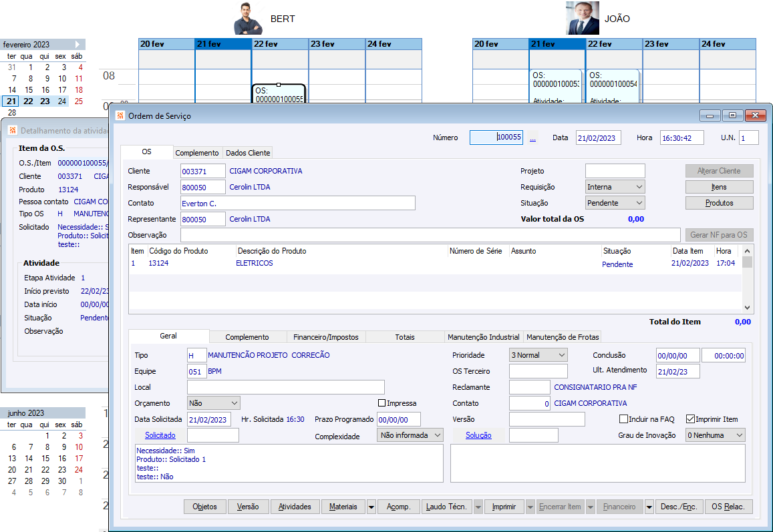Click the Solução text area
The width and height of the screenshot is (773, 532).
(x=598, y=463)
